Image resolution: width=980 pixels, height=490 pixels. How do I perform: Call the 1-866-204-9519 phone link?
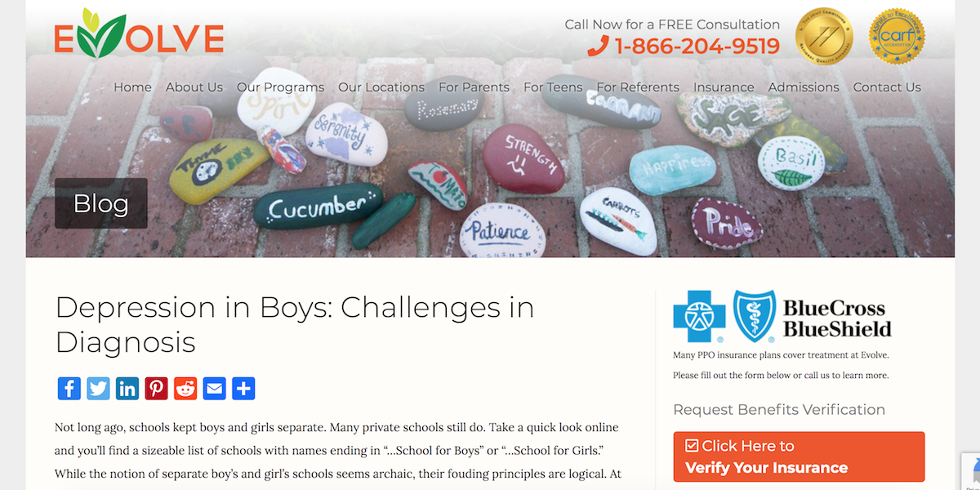[x=684, y=47]
